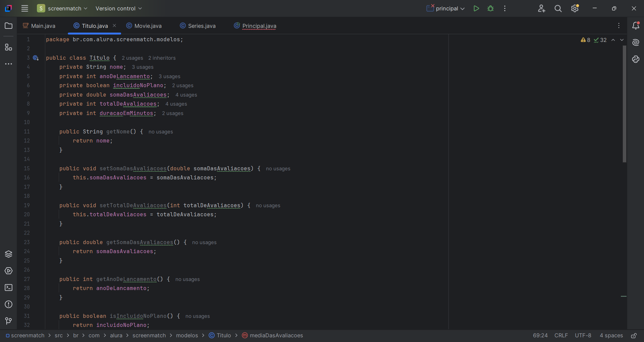The image size is (644, 342).
Task: Open editor tabs options menu
Action: tap(619, 26)
